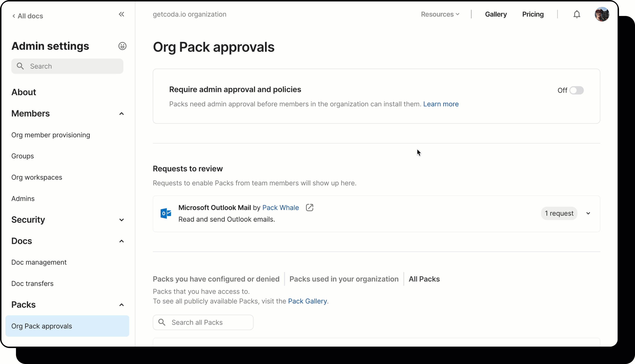635x364 pixels.
Task: Open the external link icon next to Pack Whale
Action: (x=310, y=208)
